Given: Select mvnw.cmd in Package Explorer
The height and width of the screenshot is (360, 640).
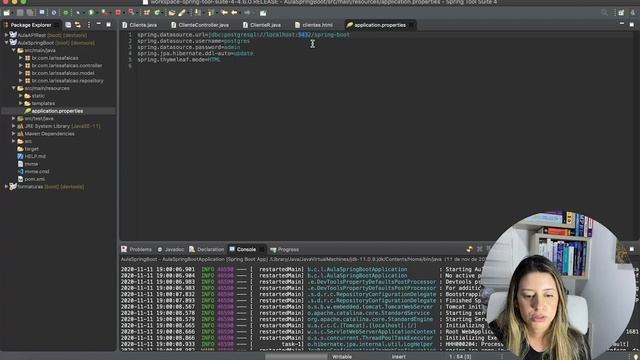Looking at the screenshot, I should click(x=33, y=171).
